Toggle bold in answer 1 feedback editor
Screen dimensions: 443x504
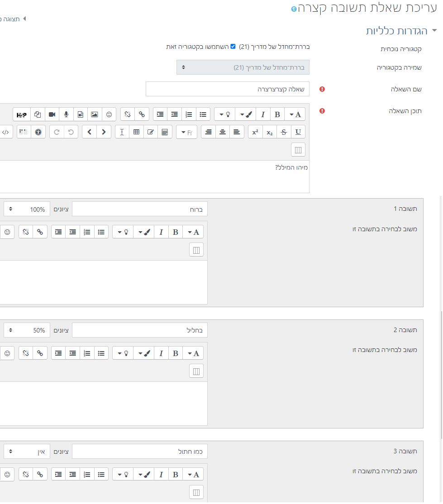[176, 232]
